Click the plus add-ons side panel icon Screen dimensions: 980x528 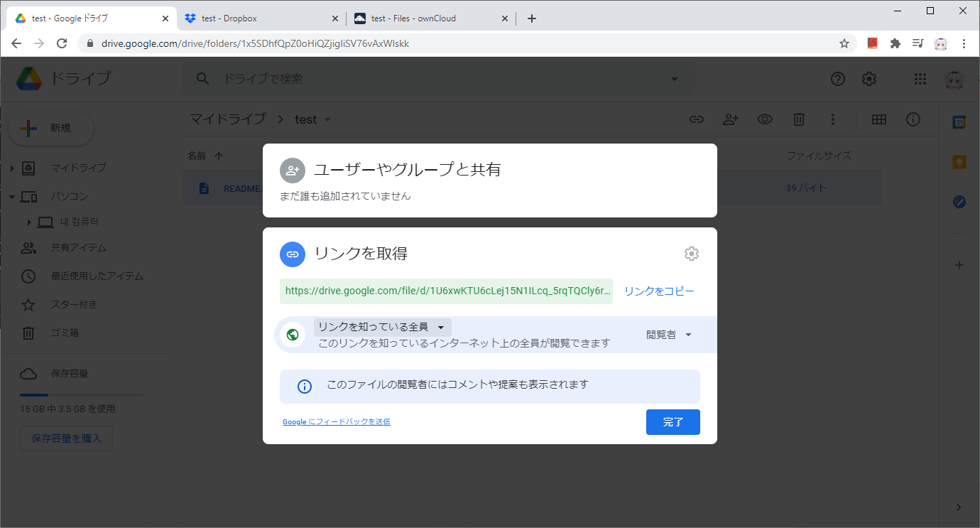959,265
